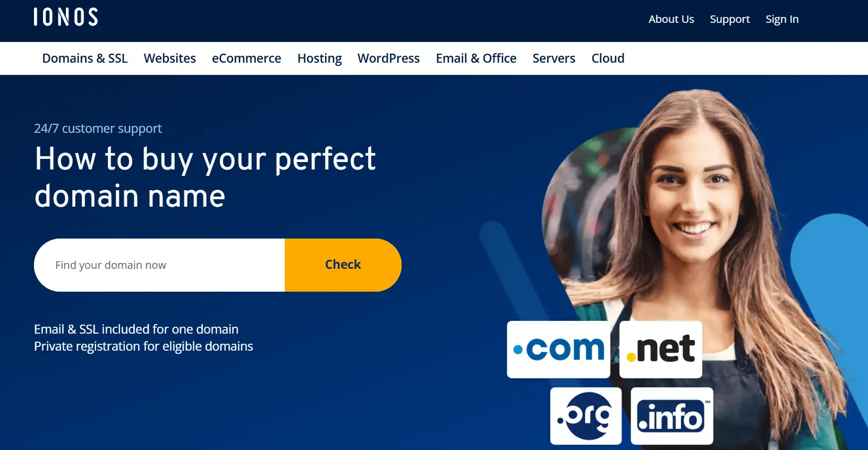Open the Email & Office menu
Viewport: 868px width, 450px height.
click(476, 58)
